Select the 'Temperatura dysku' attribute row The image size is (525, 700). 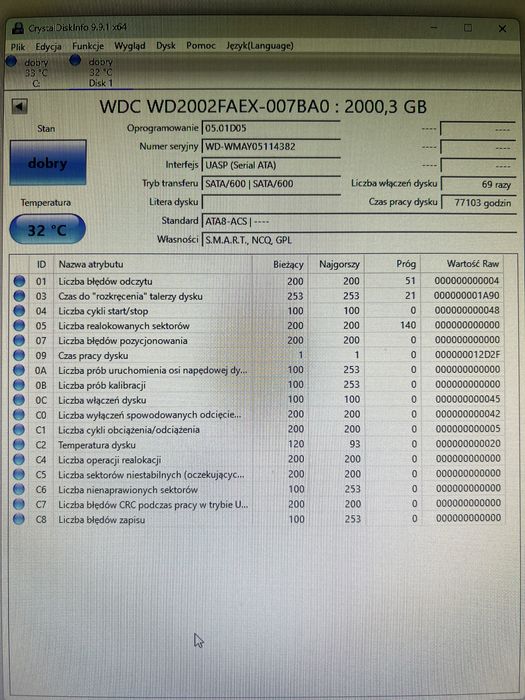coord(257,445)
